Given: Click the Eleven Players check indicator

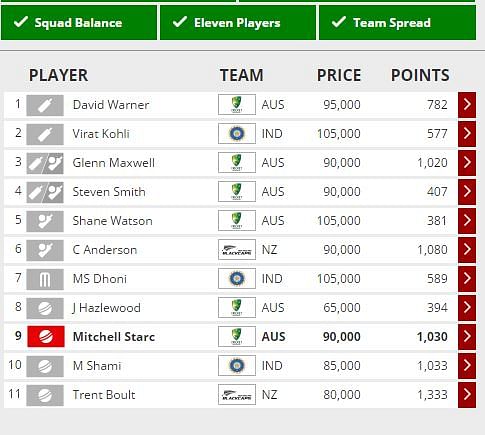Looking at the screenshot, I should click(238, 23).
